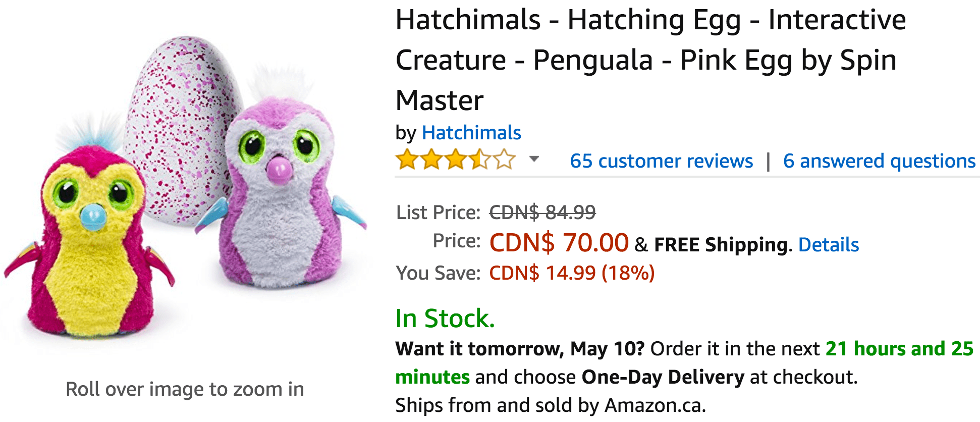Click Ships from and sold by Amazon.ca
The width and height of the screenshot is (980, 422).
point(550,405)
